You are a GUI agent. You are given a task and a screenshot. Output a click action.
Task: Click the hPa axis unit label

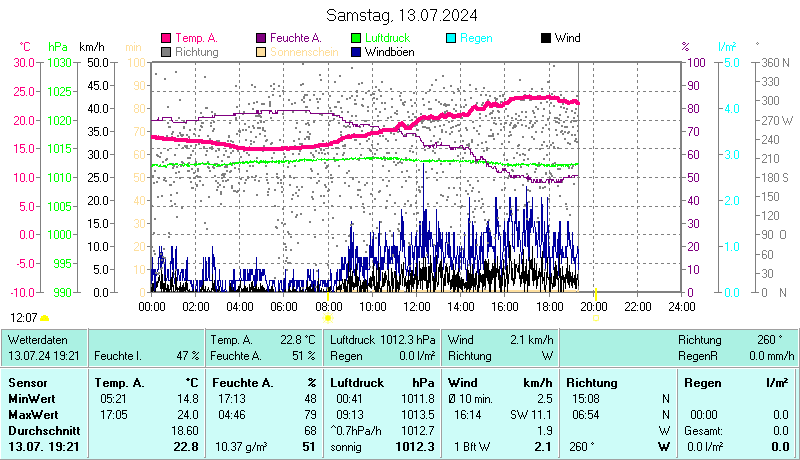pos(58,47)
